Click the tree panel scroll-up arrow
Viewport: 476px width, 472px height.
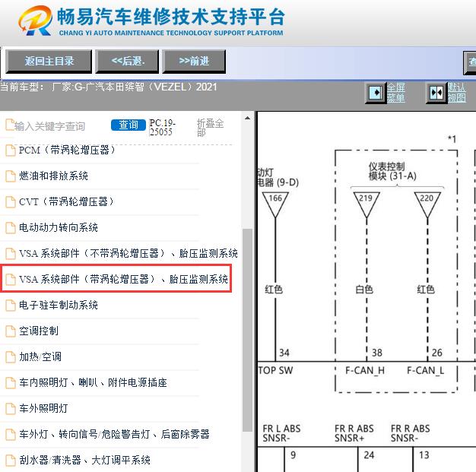tap(247, 118)
